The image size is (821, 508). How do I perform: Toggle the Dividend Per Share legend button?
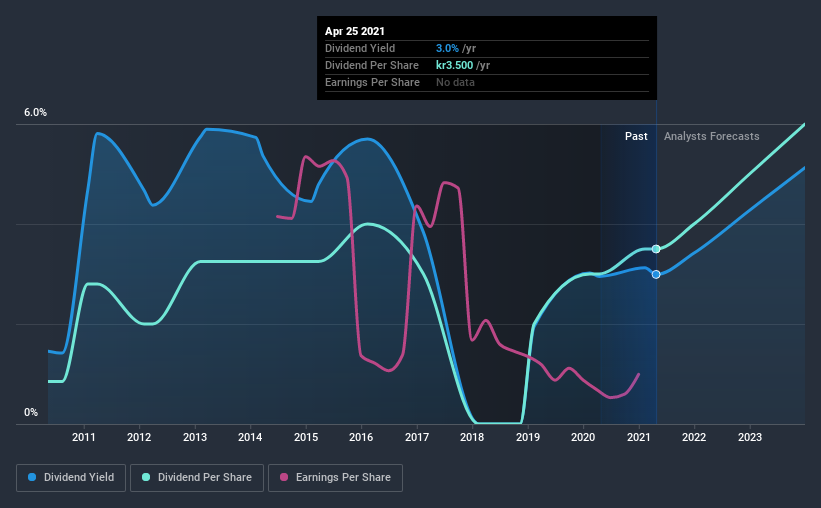(x=197, y=478)
